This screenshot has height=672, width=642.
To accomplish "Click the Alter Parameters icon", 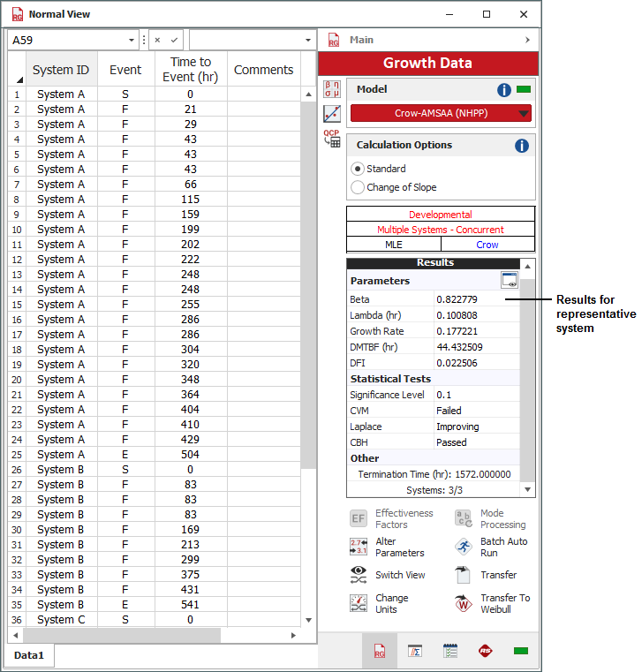I will pyautogui.click(x=359, y=547).
